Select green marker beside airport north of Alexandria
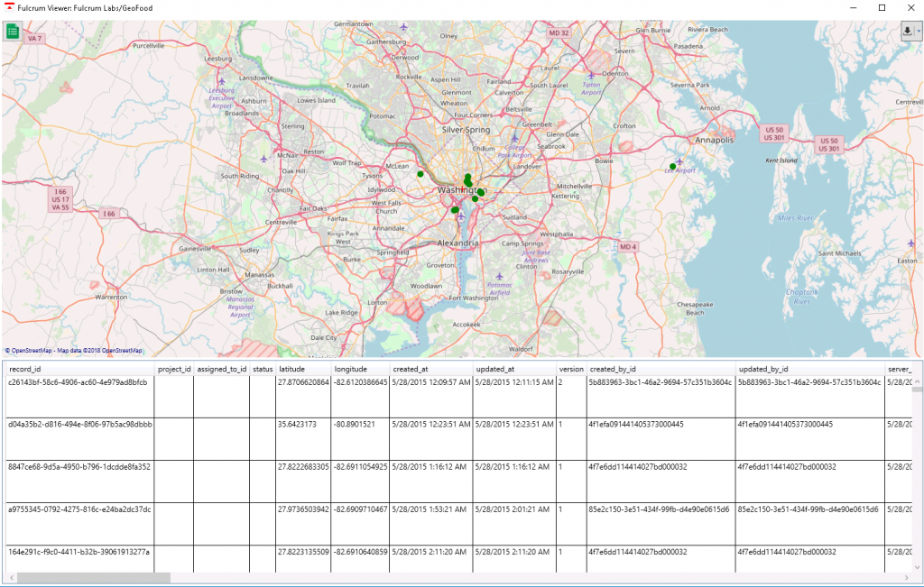 coord(455,209)
